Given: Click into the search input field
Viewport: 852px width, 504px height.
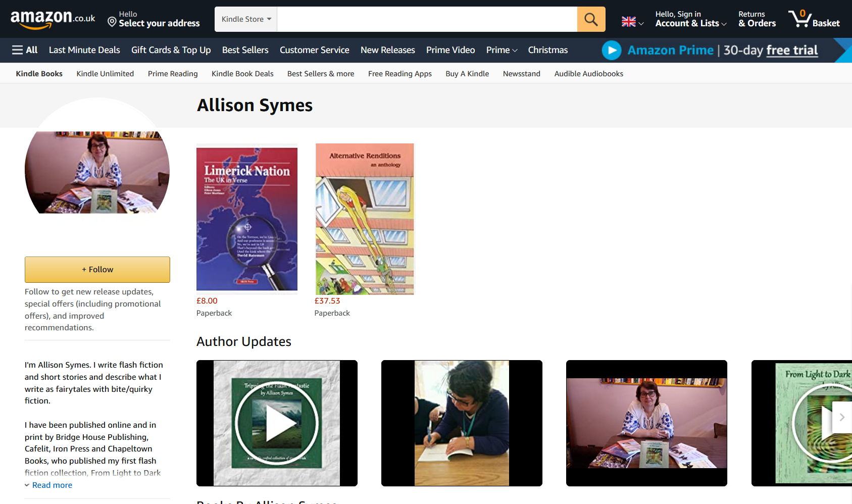Looking at the screenshot, I should click(x=427, y=19).
